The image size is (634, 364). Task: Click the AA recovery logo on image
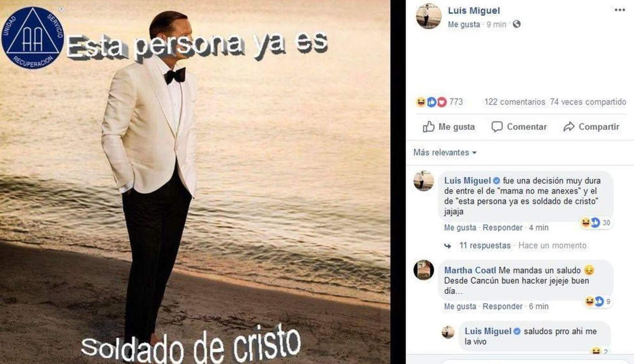(x=32, y=38)
